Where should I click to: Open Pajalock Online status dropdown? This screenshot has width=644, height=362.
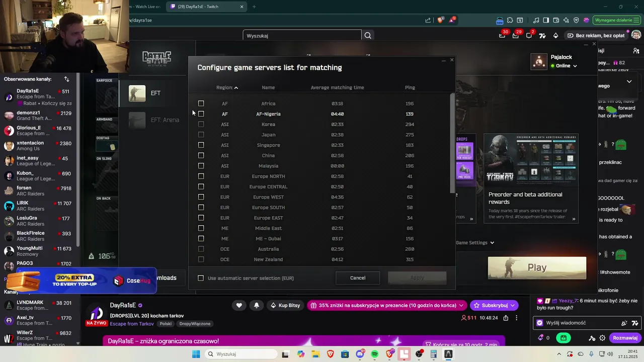(575, 66)
